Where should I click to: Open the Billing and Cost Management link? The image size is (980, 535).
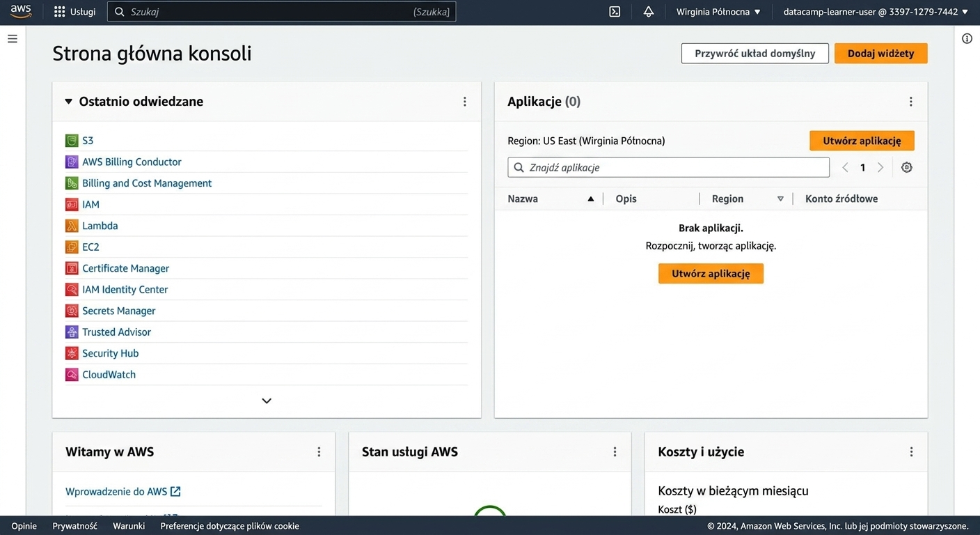tap(147, 183)
